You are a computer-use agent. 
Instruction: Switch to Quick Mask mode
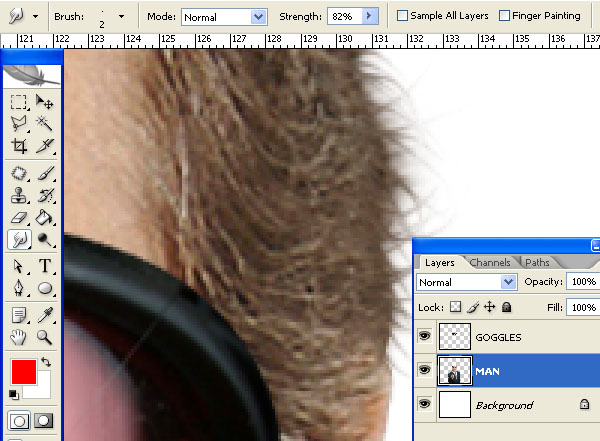(x=44, y=421)
